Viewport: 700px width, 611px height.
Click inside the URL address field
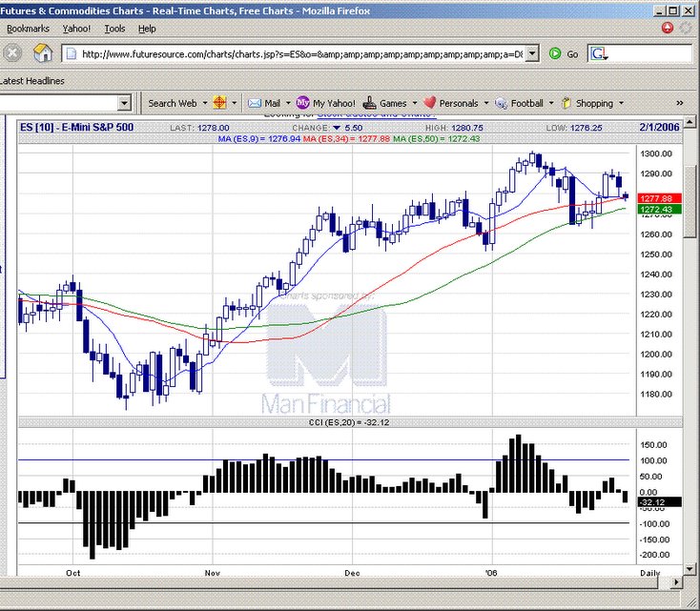301,54
